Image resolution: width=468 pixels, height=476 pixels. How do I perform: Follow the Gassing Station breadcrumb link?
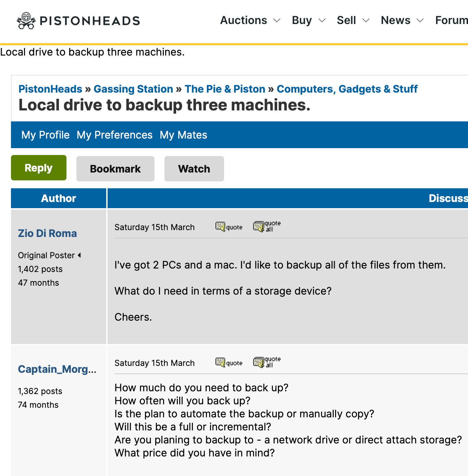click(133, 89)
